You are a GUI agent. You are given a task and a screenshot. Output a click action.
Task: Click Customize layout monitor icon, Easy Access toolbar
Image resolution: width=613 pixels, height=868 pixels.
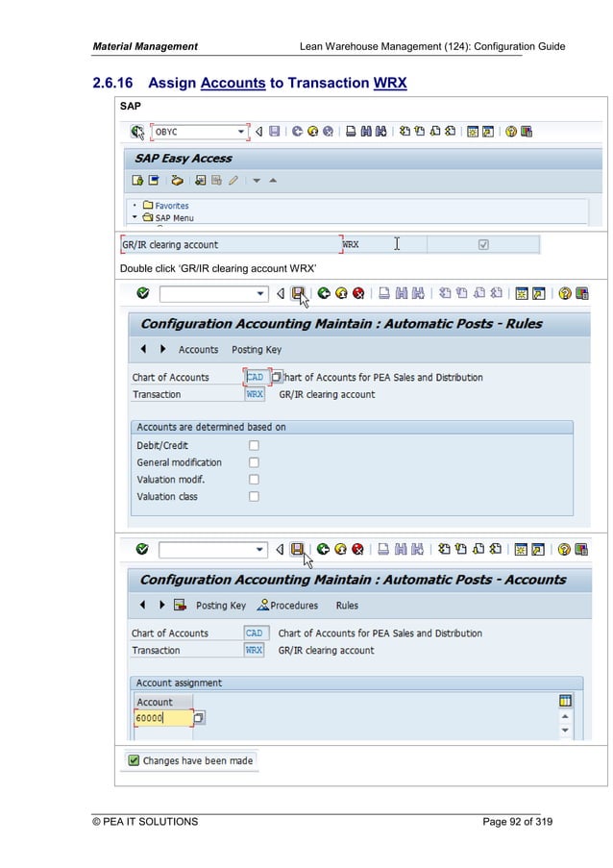click(527, 131)
